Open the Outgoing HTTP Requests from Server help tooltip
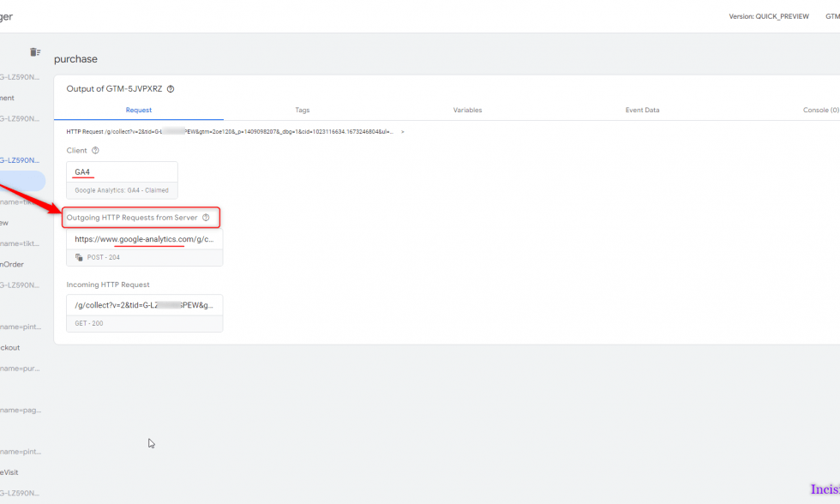 (206, 217)
